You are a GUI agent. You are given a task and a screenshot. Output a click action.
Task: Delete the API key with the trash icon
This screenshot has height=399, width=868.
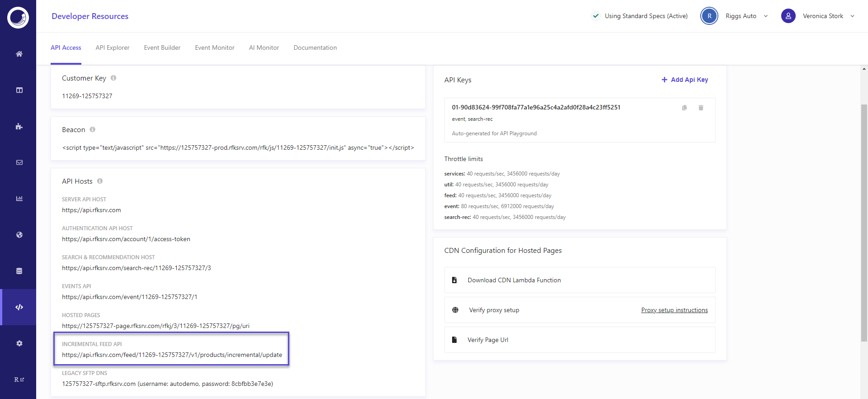pyautogui.click(x=701, y=108)
